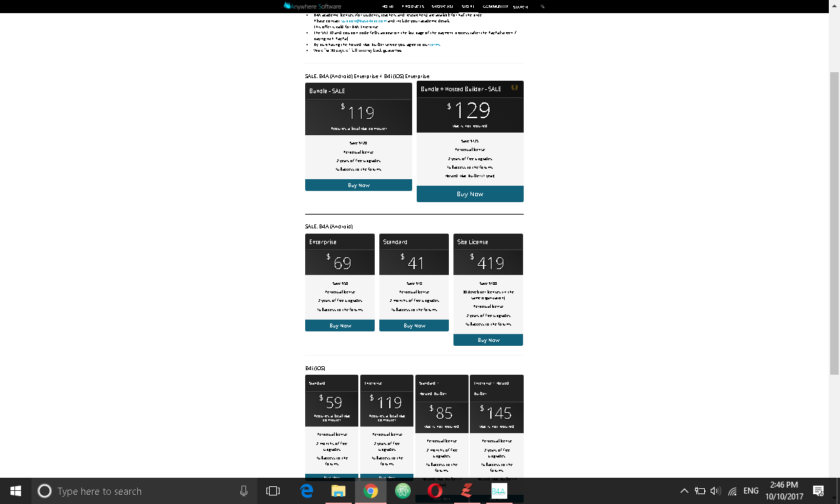
Task: Buy the B4A Standard $41 license
Action: (414, 325)
